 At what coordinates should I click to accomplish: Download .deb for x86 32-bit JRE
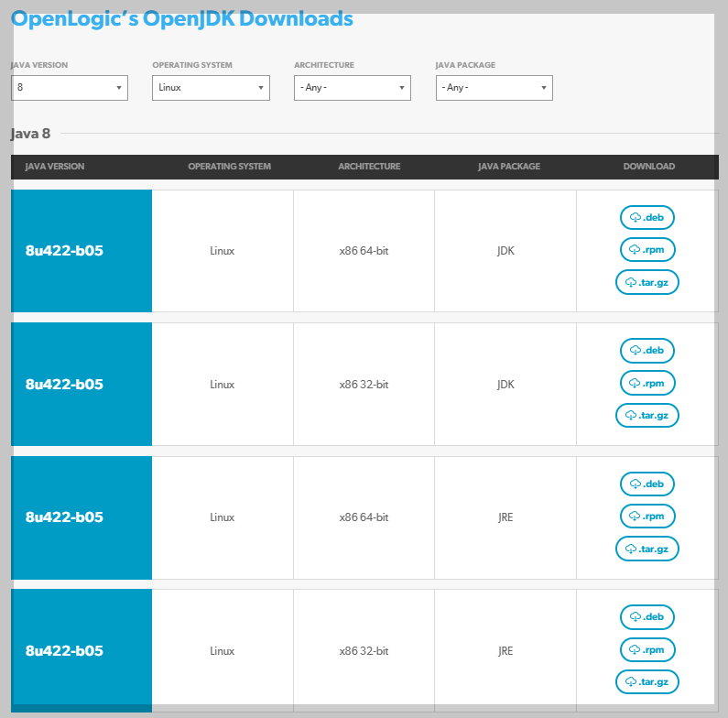(x=647, y=616)
